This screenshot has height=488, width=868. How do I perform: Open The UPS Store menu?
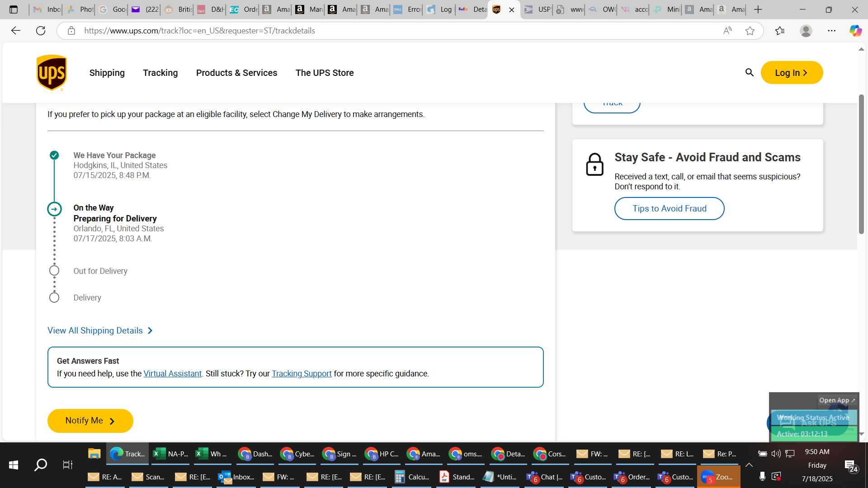pyautogui.click(x=325, y=73)
